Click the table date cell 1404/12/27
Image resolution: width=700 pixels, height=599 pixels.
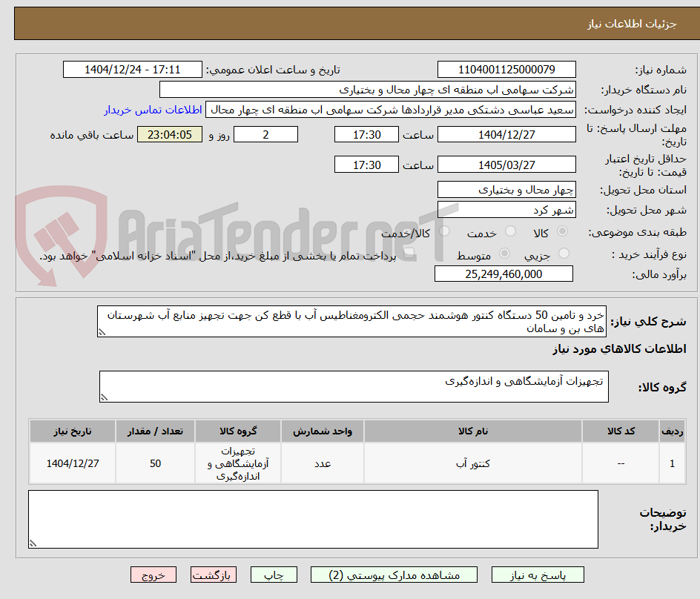pyautogui.click(x=73, y=463)
